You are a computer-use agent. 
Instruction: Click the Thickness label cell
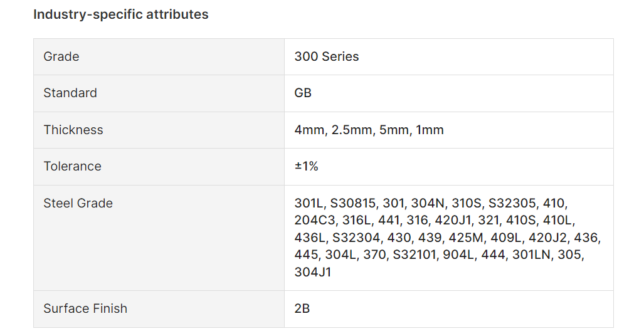pyautogui.click(x=73, y=130)
